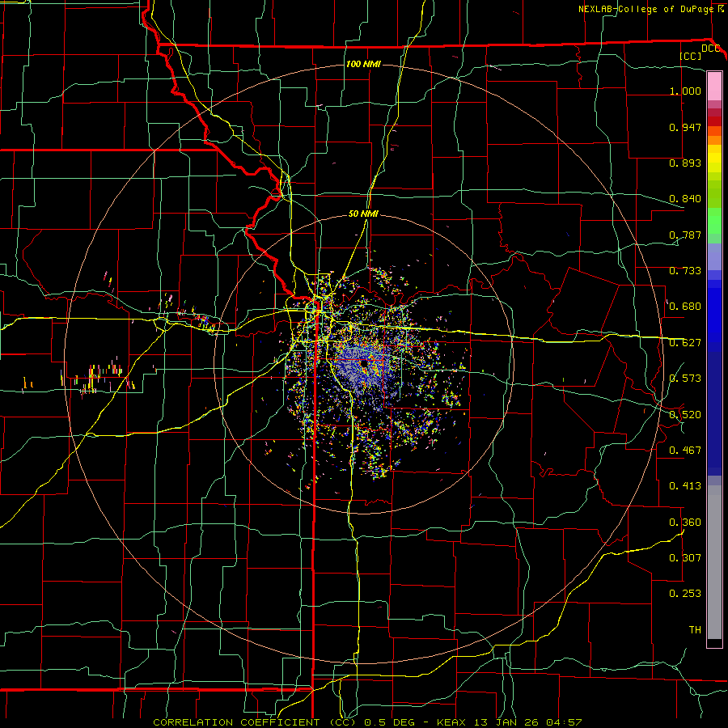The width and height of the screenshot is (728, 728).
Task: Select the 0.627 color scale value
Action: [685, 343]
